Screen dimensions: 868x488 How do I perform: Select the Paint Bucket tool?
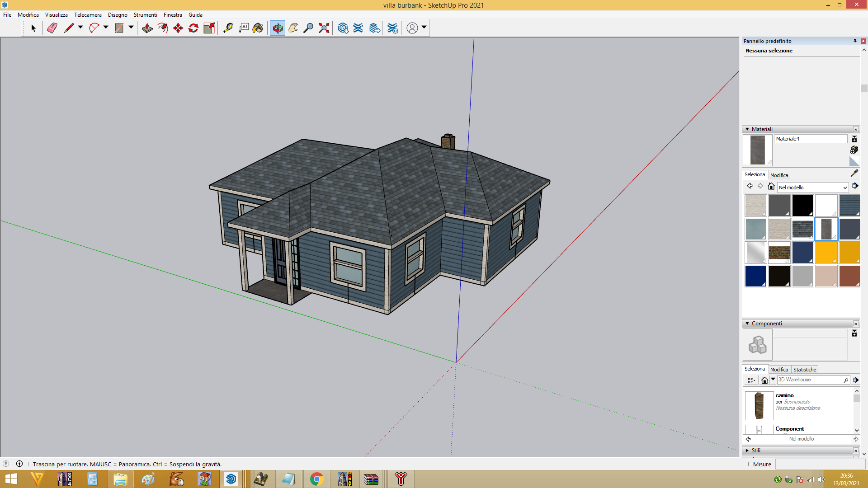258,28
